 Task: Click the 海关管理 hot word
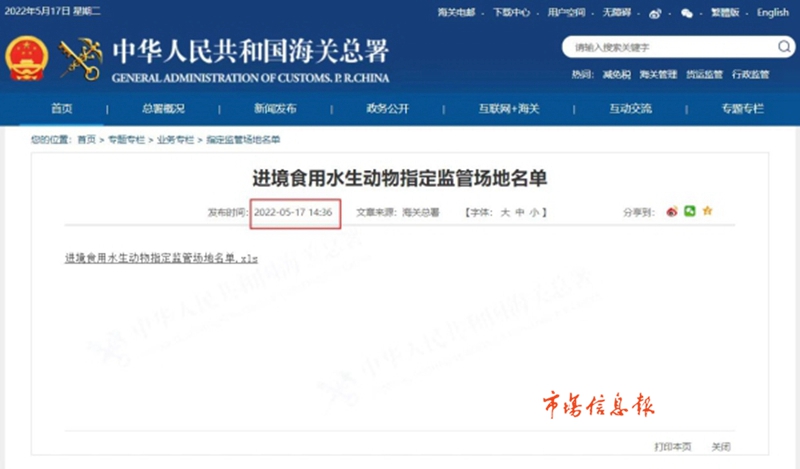tap(658, 75)
